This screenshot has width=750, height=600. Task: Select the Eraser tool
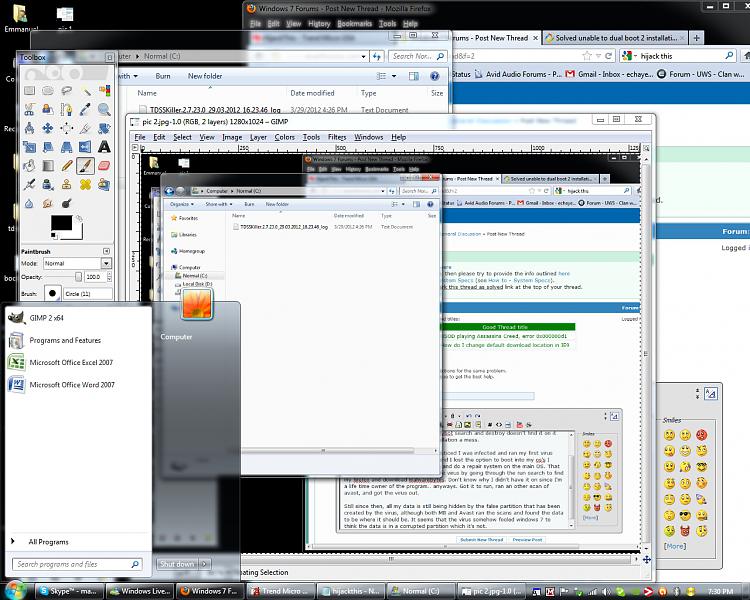104,166
